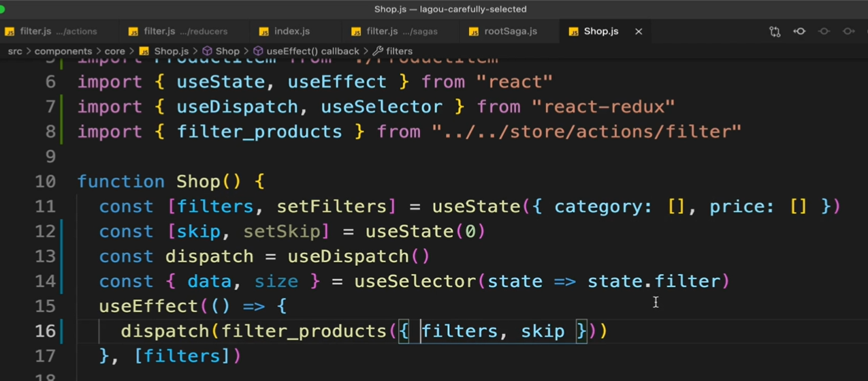868x381 pixels.
Task: Click the JS file icon on rootSaga.js tab
Action: pyautogui.click(x=474, y=32)
